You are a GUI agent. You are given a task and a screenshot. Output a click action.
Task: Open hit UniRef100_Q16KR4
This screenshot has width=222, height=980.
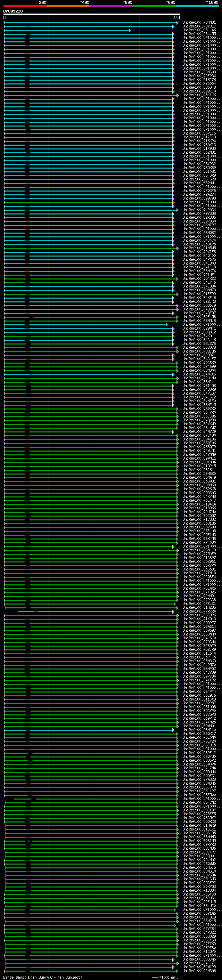(199, 141)
